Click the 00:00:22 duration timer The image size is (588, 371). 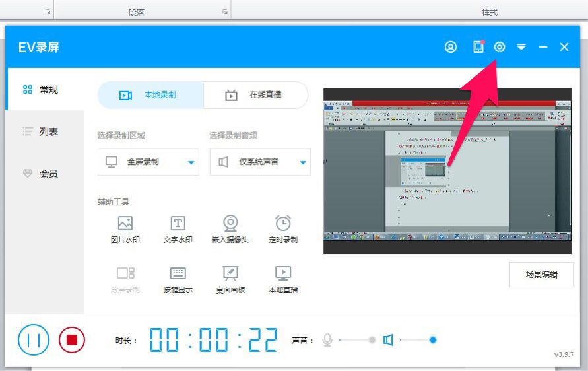(214, 340)
